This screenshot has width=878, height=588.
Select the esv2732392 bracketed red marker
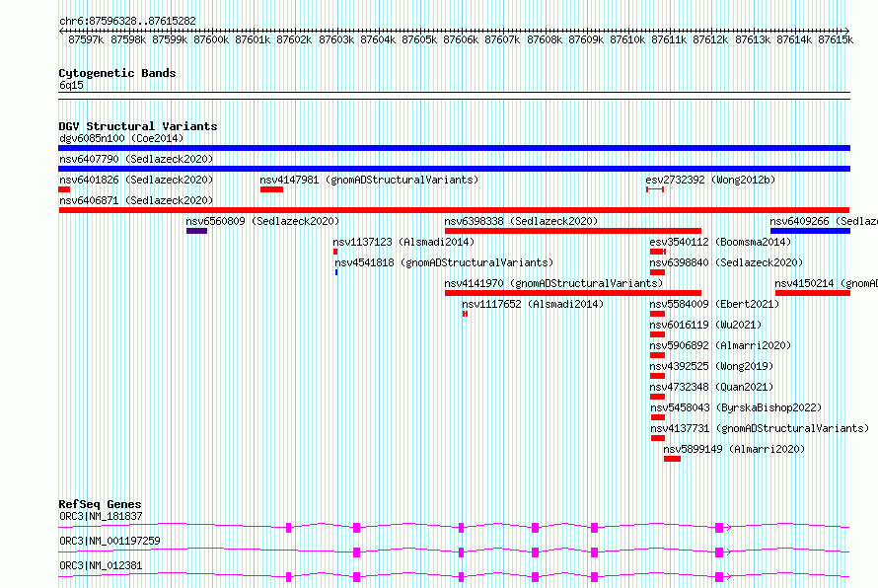pyautogui.click(x=655, y=189)
